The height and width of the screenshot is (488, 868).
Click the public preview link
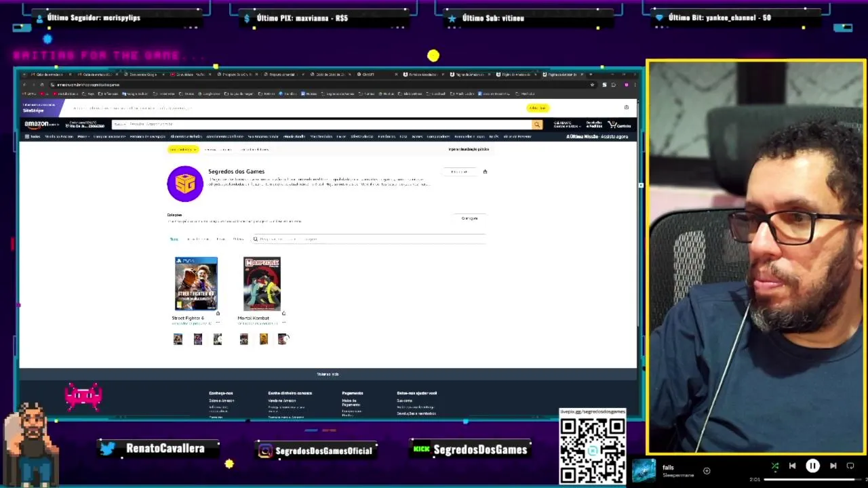click(x=469, y=149)
